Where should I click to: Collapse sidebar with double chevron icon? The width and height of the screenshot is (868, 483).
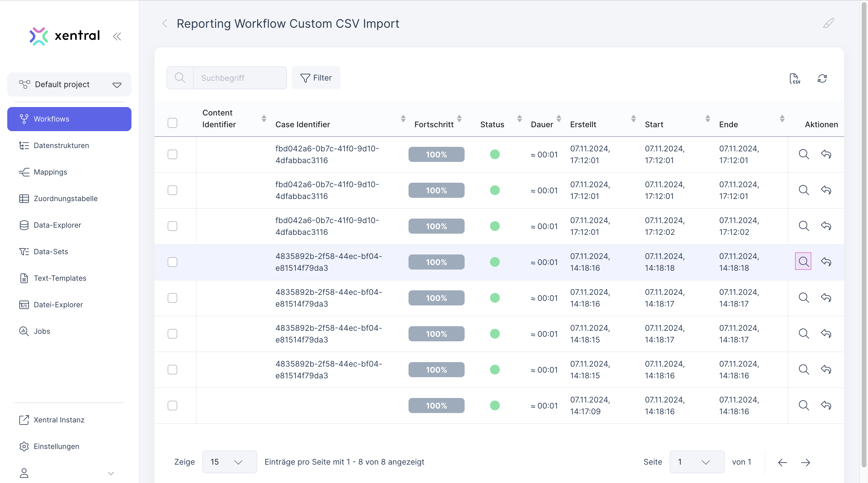[x=117, y=36]
